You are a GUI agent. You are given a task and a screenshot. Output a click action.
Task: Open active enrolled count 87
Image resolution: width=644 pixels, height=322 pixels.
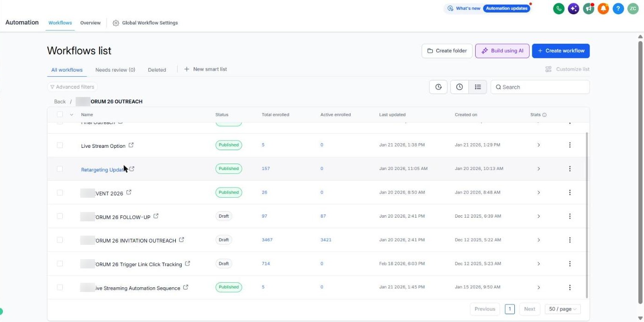(x=323, y=216)
